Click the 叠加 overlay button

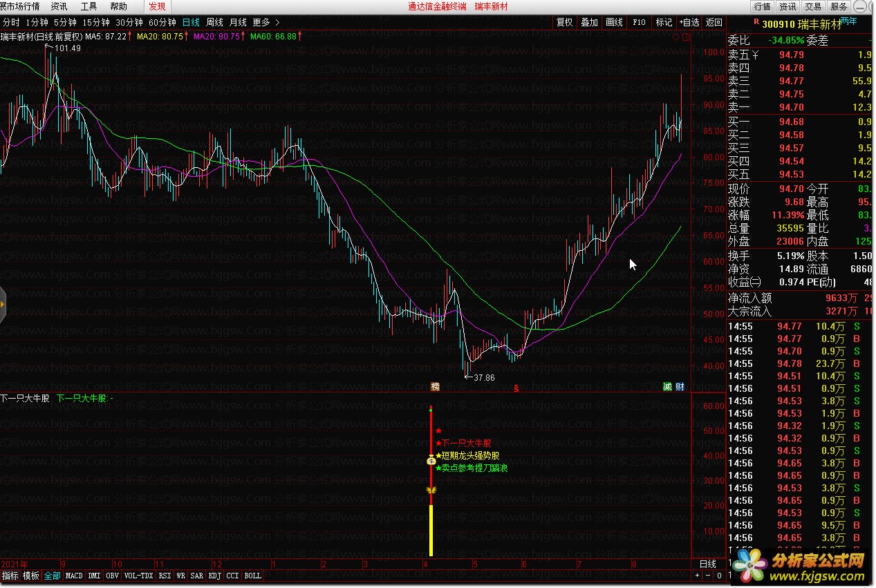(x=589, y=22)
